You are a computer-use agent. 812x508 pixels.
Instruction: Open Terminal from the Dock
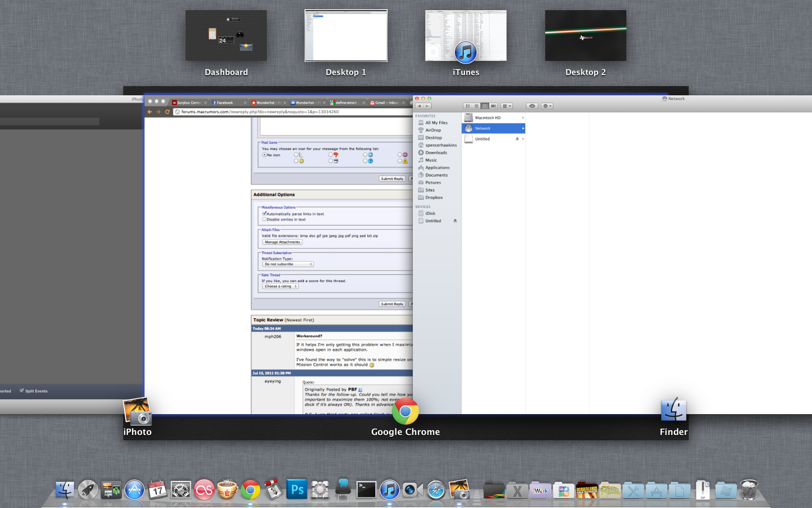(366, 490)
